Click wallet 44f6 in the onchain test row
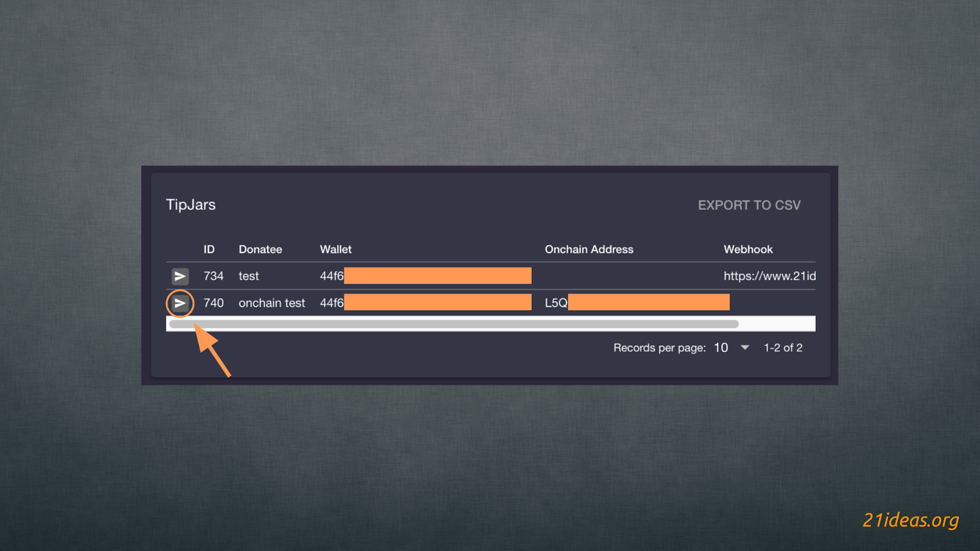 point(331,303)
